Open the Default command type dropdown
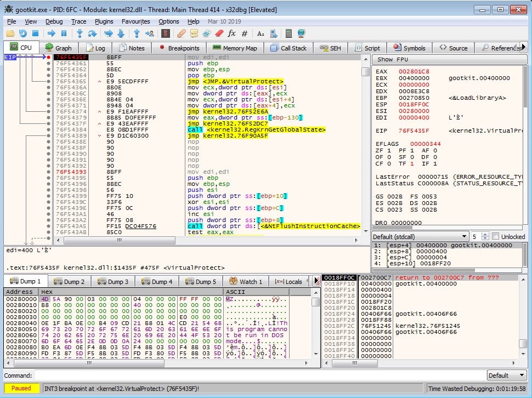Viewport: 532px width, 398px height. point(506,376)
